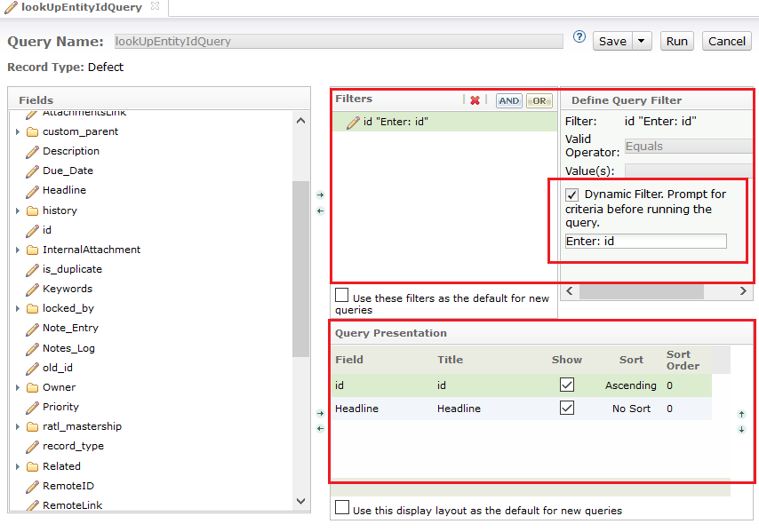
Task: Click the AND filter operator icon
Action: tap(509, 100)
